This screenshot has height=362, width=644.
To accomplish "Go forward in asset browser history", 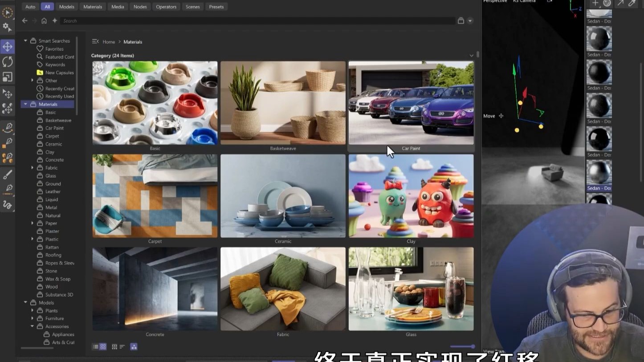I will [x=34, y=20].
